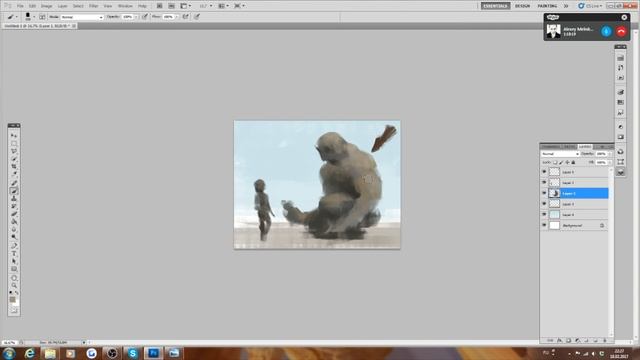
Task: Open the File menu
Action: 20,6
